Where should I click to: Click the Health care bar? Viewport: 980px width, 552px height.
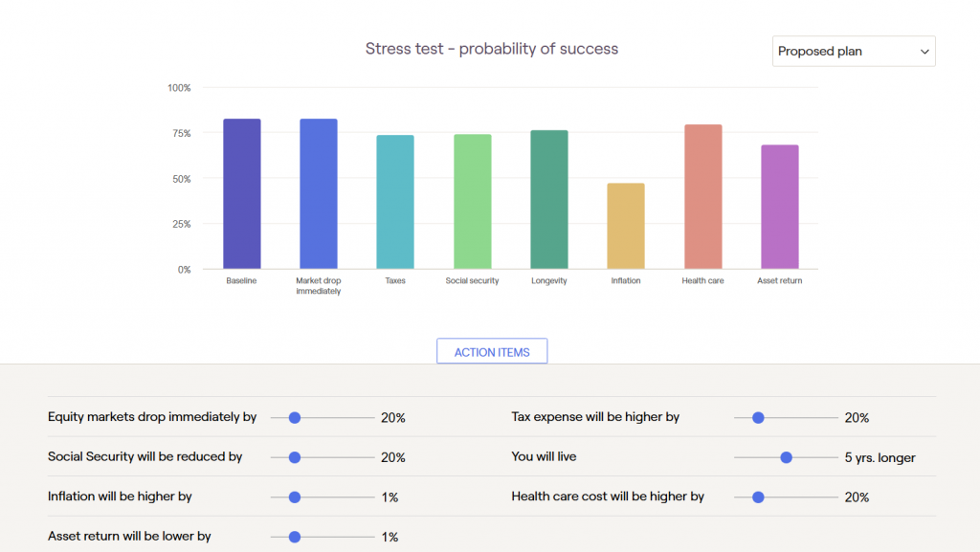(703, 197)
